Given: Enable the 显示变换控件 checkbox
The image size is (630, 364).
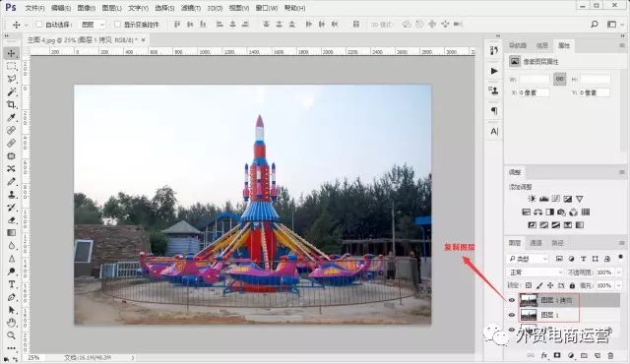Looking at the screenshot, I should (117, 24).
